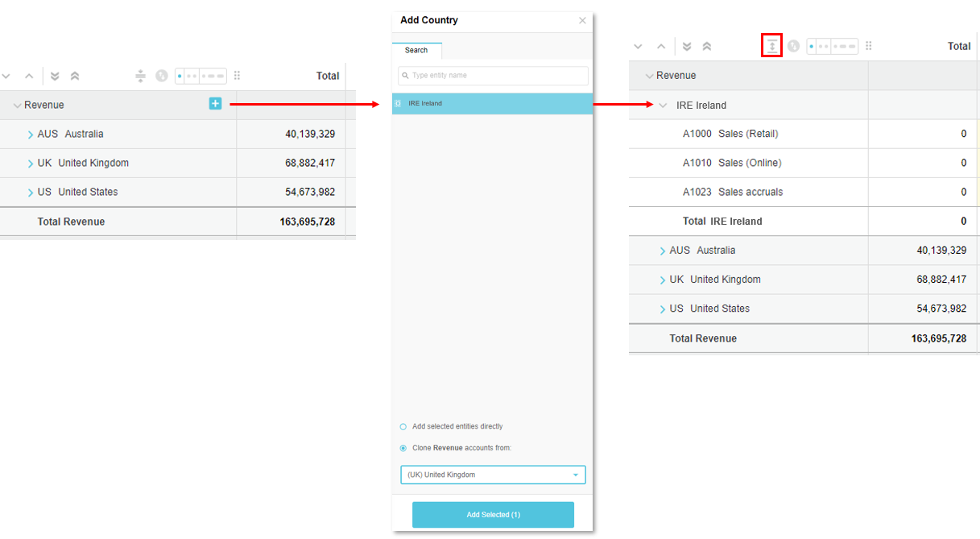This screenshot has height=539, width=980.
Task: Click the blue plus icon beside Revenue
Action: [x=215, y=104]
